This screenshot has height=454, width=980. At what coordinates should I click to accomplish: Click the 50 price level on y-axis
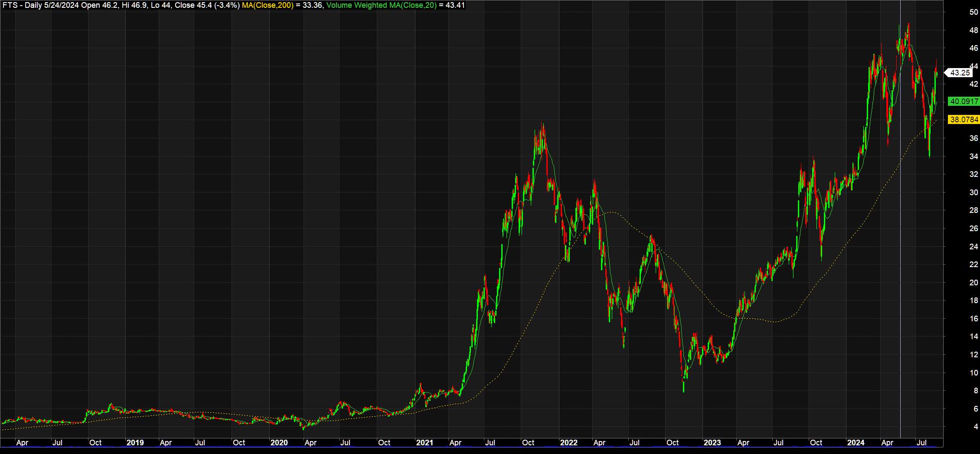click(973, 12)
